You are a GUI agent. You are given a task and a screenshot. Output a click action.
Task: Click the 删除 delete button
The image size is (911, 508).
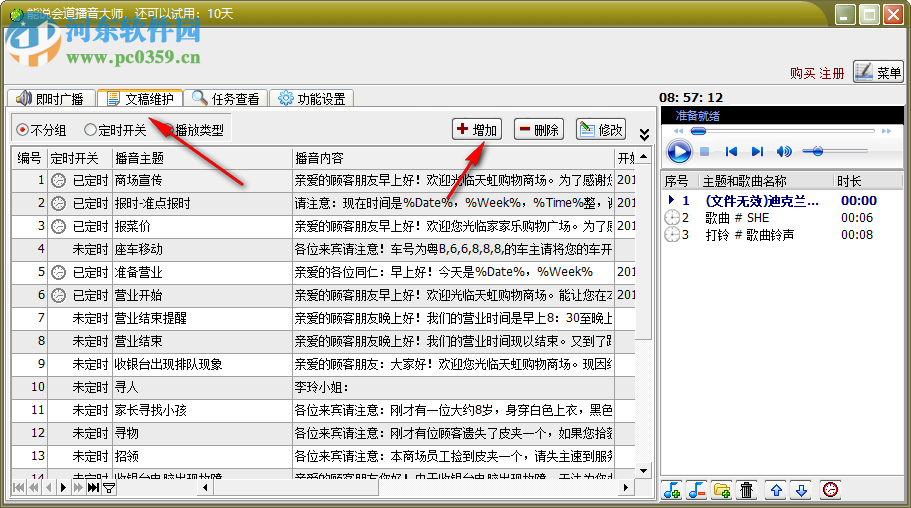(x=539, y=129)
